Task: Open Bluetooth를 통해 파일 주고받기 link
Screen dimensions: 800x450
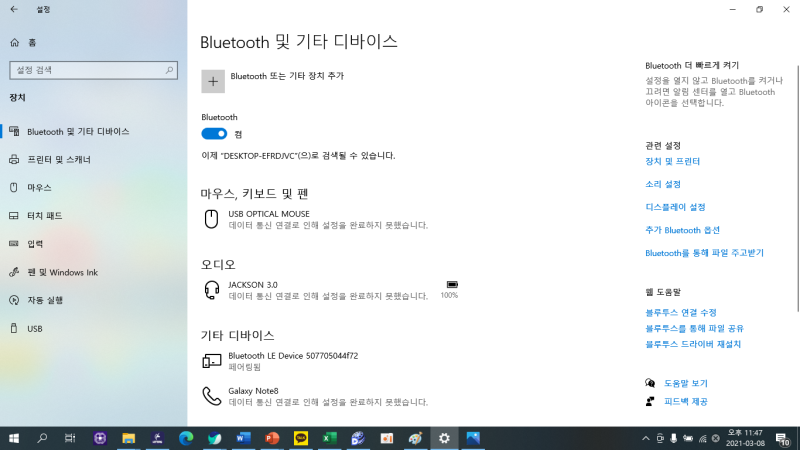Action: tap(704, 253)
